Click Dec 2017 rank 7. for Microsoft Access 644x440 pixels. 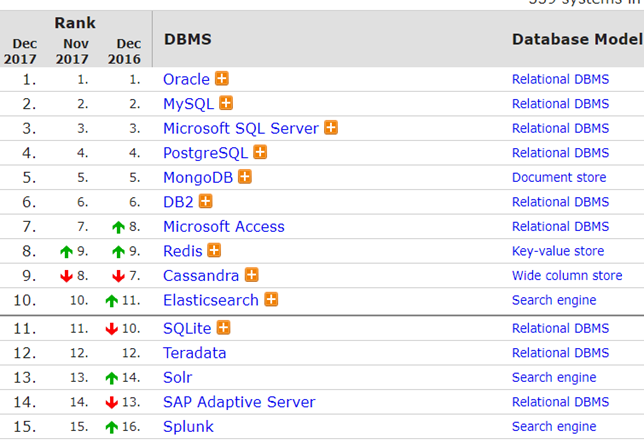tap(29, 227)
